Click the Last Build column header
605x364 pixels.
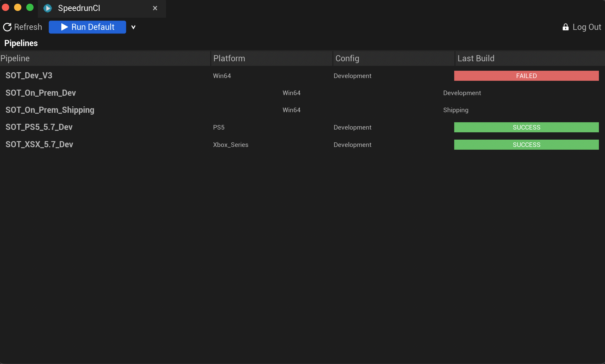[x=530, y=58]
